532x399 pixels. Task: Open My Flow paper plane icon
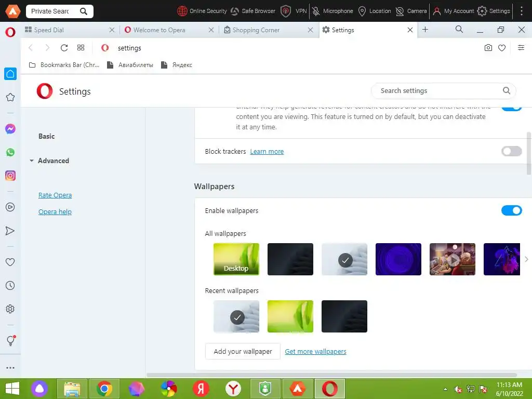10,231
